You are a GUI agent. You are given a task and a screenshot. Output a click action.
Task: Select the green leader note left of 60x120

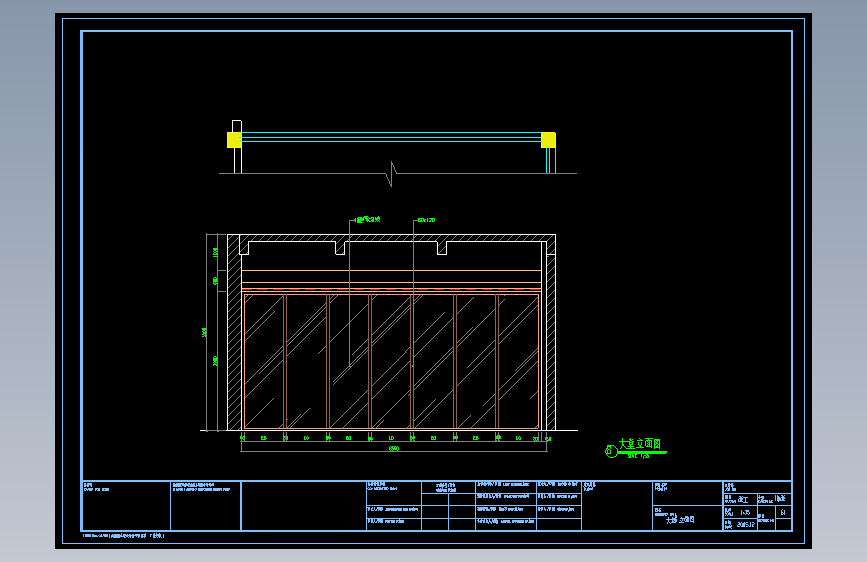(367, 220)
